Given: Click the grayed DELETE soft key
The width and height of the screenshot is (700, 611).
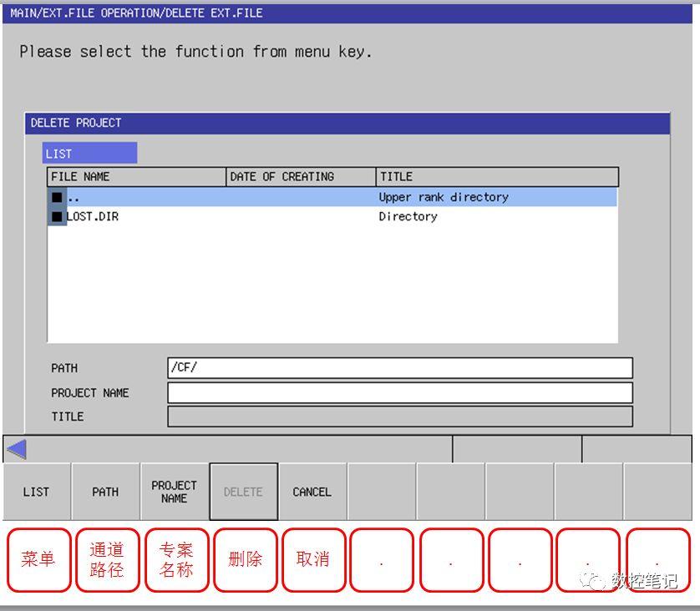Looking at the screenshot, I should pos(243,492).
